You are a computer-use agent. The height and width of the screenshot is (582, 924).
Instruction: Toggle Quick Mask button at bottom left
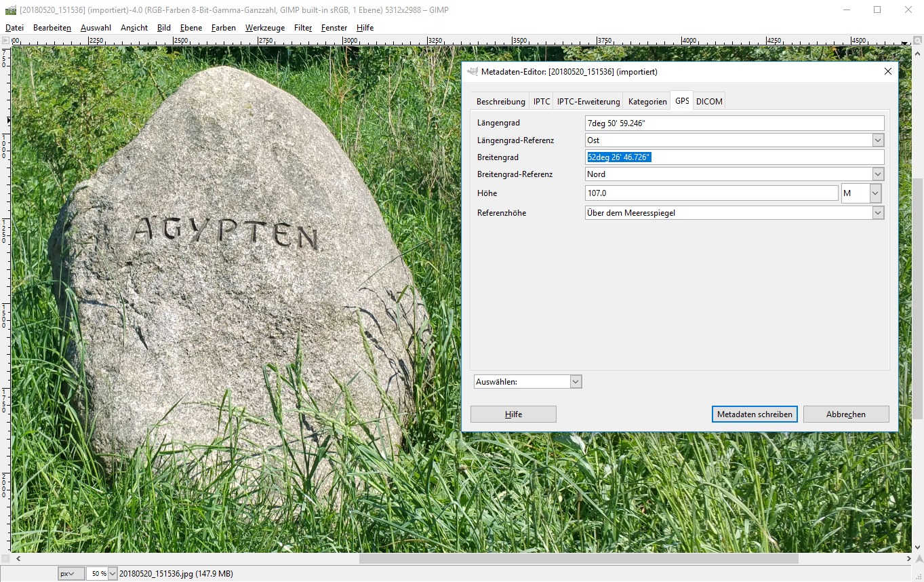point(5,558)
